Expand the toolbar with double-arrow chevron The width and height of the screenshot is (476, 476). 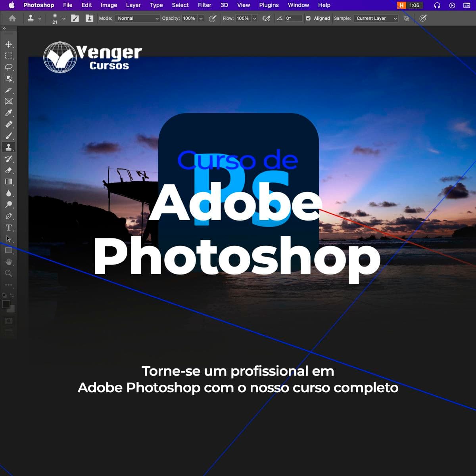tap(4, 28)
